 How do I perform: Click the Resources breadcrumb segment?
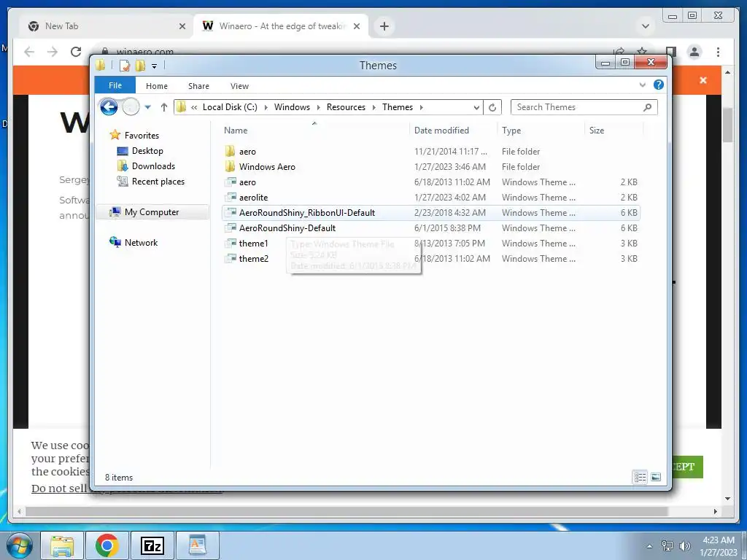pos(346,107)
